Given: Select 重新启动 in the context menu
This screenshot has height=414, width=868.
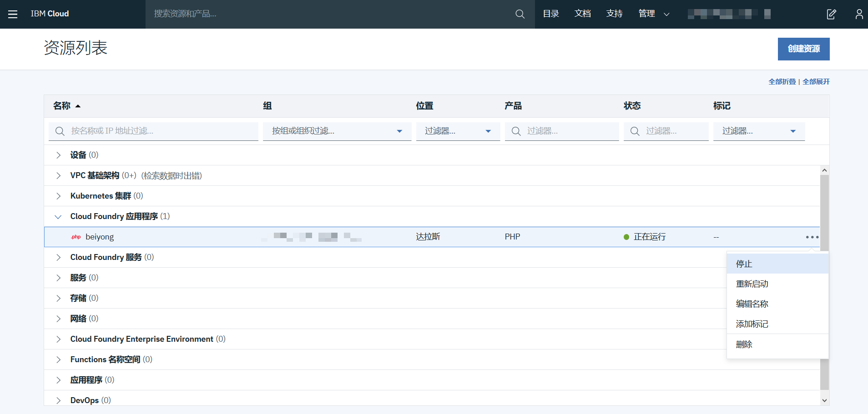Looking at the screenshot, I should click(777, 284).
